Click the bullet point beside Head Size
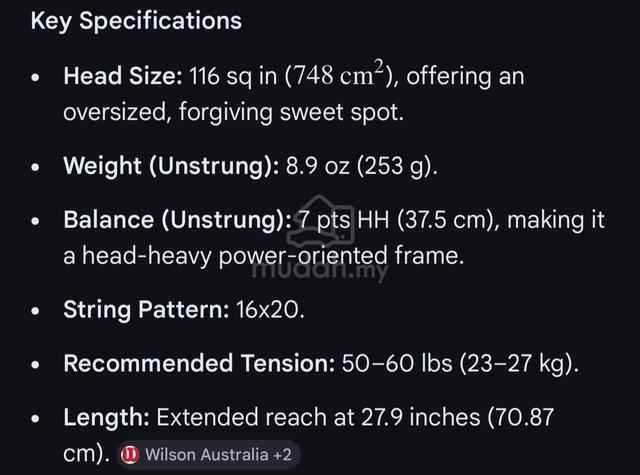 [36, 77]
